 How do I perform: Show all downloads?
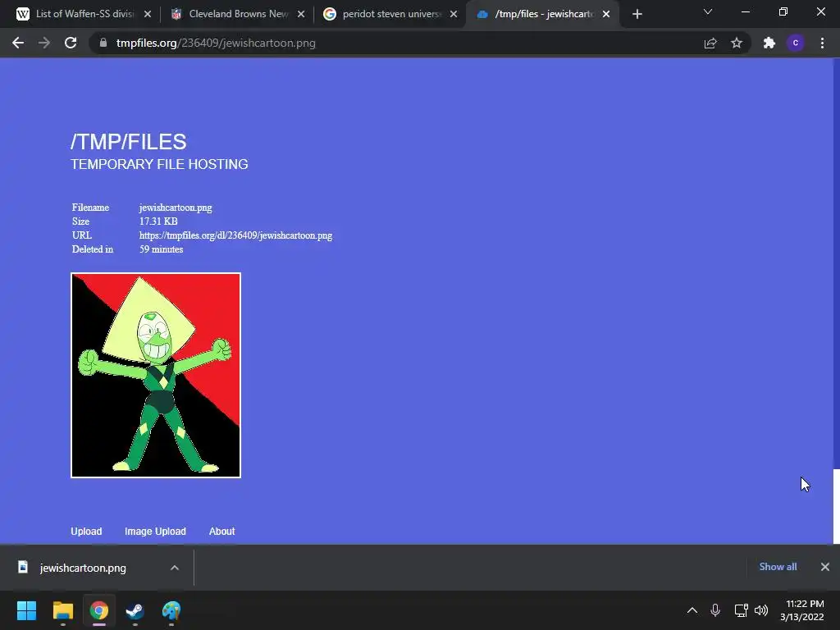[778, 567]
